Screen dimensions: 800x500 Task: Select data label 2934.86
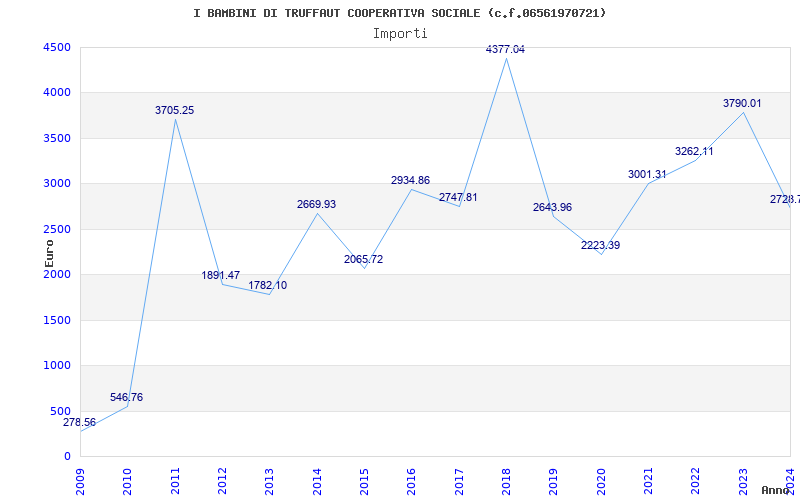coord(410,181)
